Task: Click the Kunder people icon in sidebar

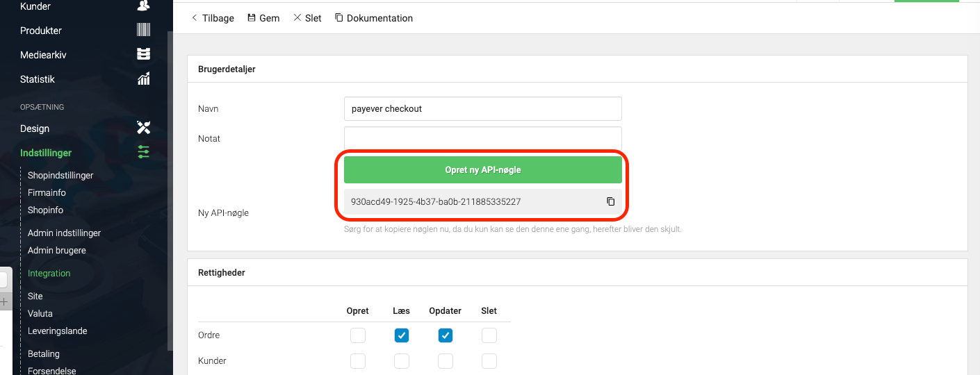Action: (143, 6)
